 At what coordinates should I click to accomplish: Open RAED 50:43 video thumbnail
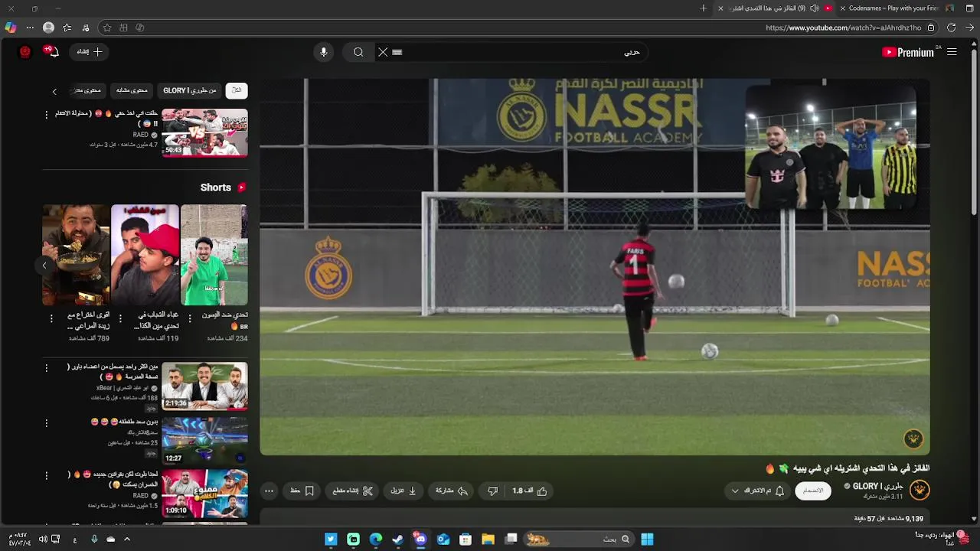pos(204,132)
